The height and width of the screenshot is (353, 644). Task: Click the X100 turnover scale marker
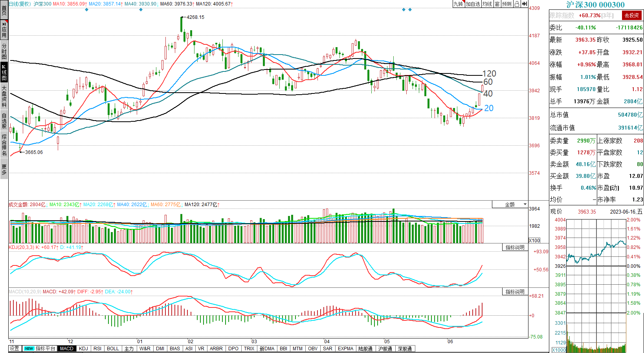534,240
